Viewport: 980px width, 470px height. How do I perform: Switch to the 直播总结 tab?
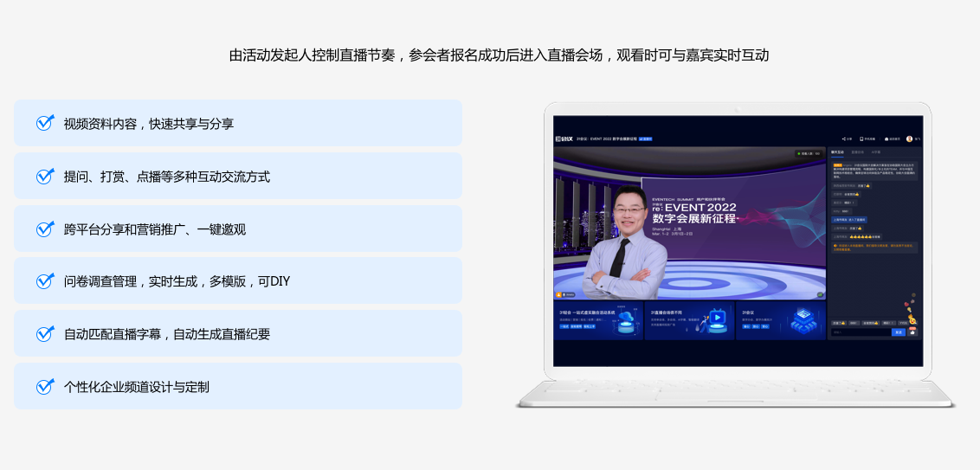pyautogui.click(x=858, y=151)
